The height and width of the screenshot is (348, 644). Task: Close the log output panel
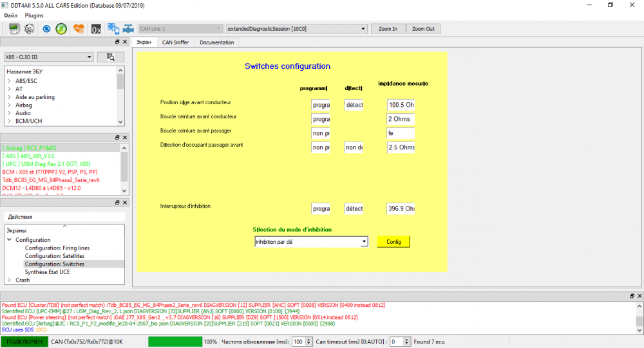click(639, 296)
